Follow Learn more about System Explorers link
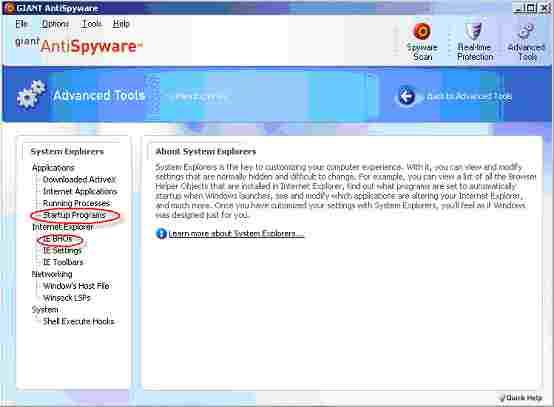Image resolution: width=554 pixels, height=407 pixels. click(236, 234)
